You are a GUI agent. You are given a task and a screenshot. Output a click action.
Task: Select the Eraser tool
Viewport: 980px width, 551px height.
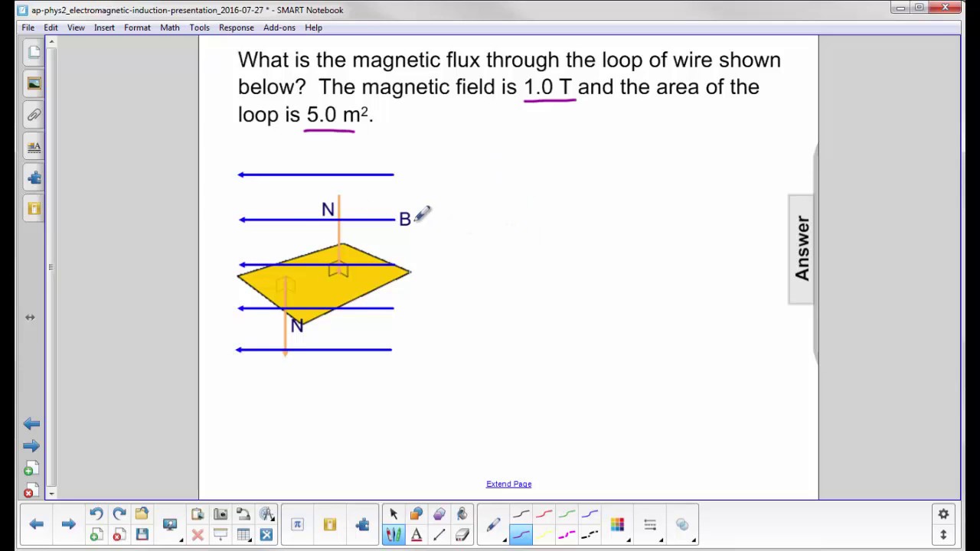462,535
